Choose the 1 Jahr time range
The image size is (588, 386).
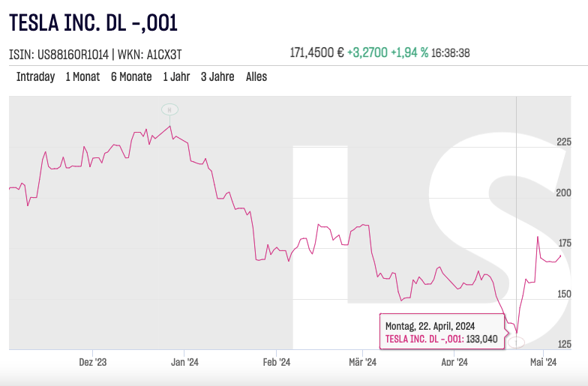click(x=176, y=76)
